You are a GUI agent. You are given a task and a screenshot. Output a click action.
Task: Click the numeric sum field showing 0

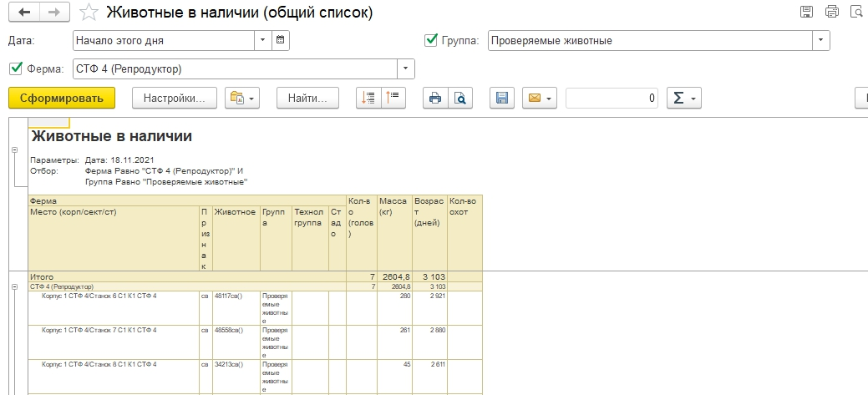click(x=612, y=98)
